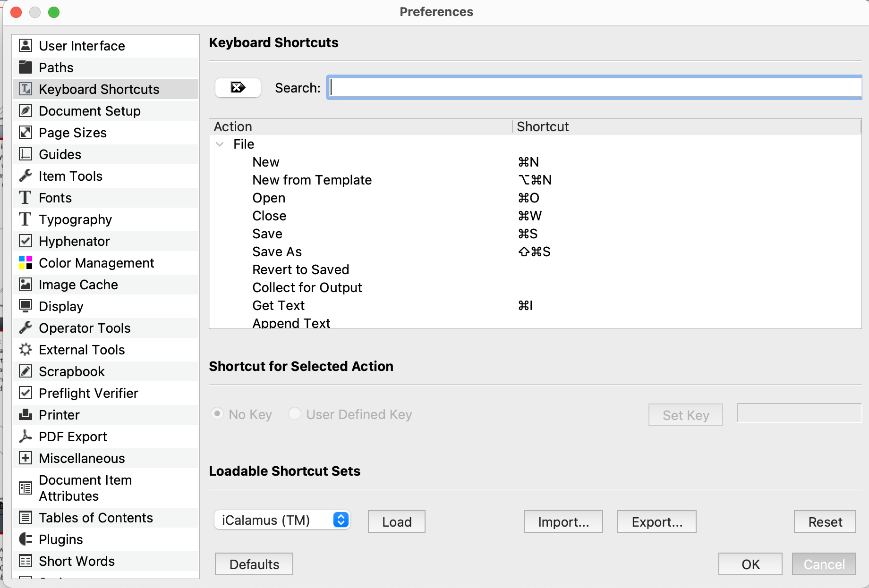Select the Save As action row

click(x=277, y=252)
